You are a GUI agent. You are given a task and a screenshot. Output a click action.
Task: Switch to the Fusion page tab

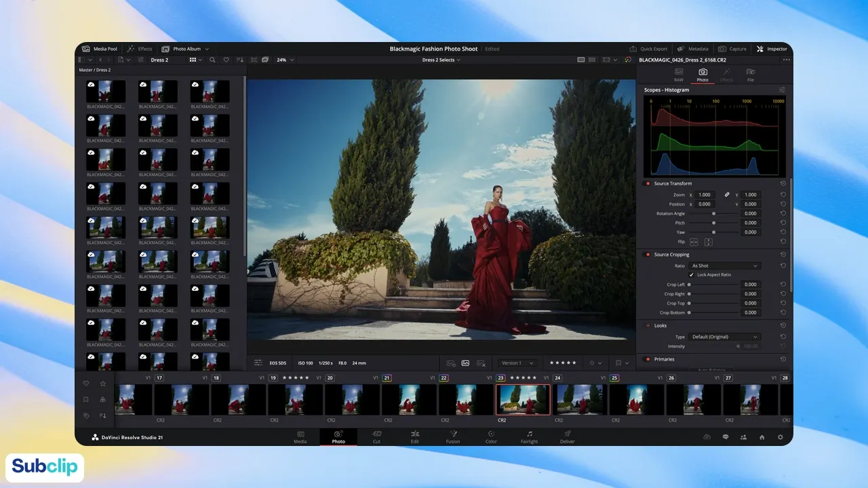pos(453,436)
